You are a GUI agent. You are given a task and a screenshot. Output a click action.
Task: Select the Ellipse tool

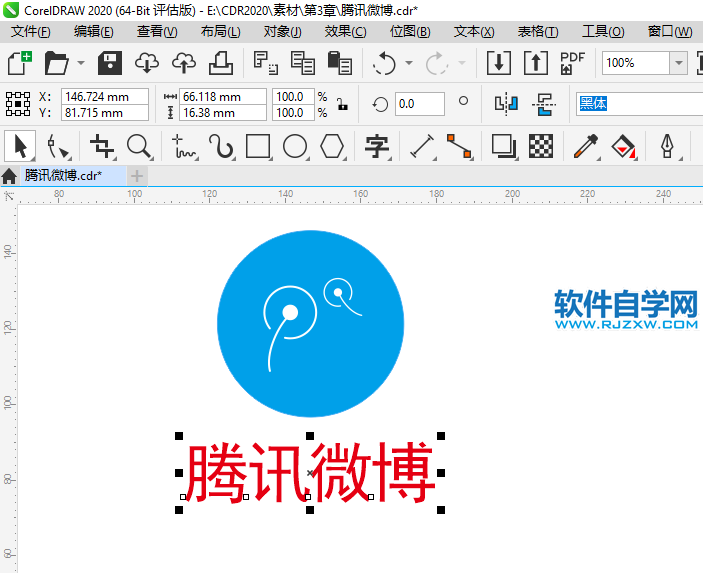[x=295, y=146]
